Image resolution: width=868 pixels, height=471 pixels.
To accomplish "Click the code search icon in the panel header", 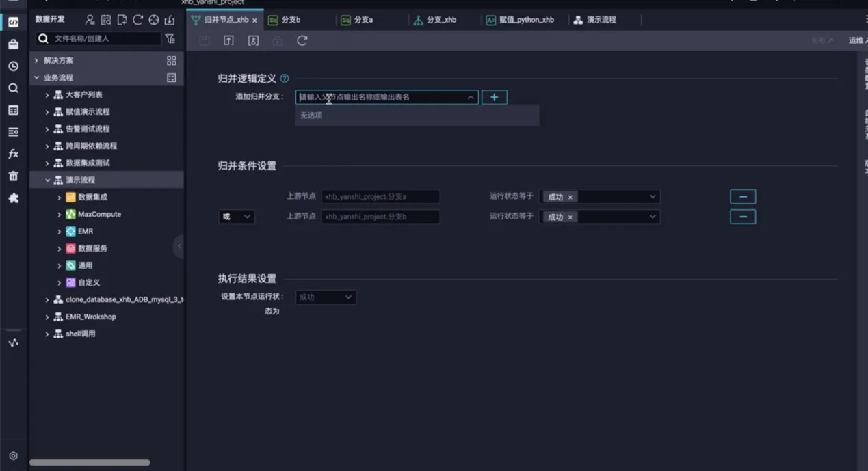I will coord(105,20).
